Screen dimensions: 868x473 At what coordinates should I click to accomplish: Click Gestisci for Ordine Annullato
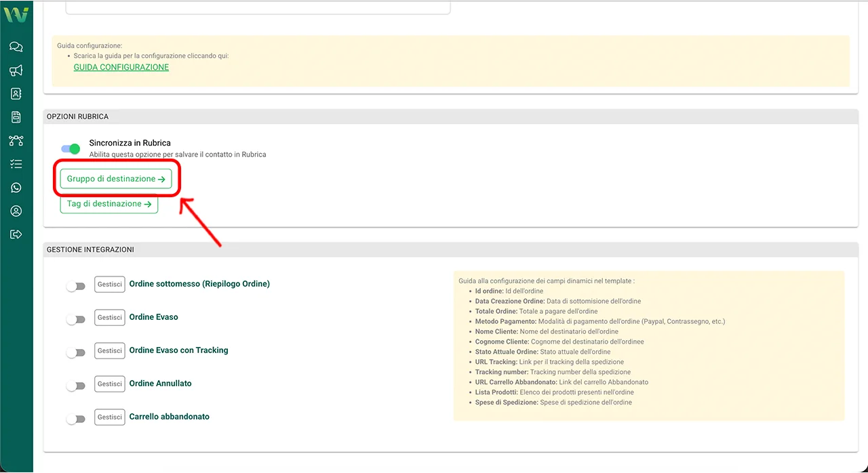click(x=109, y=384)
